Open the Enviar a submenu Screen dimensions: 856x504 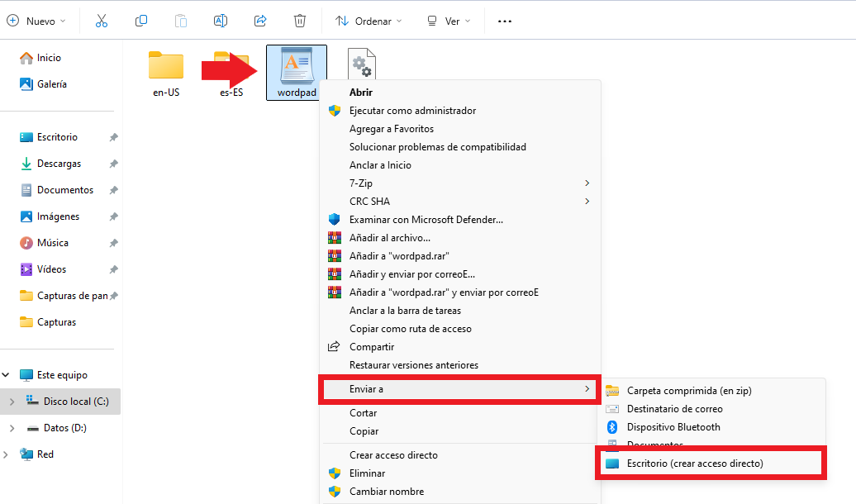[x=459, y=389]
